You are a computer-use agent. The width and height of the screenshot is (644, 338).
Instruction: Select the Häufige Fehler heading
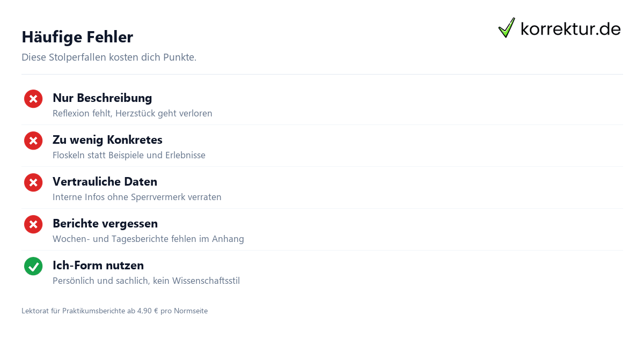(77, 37)
